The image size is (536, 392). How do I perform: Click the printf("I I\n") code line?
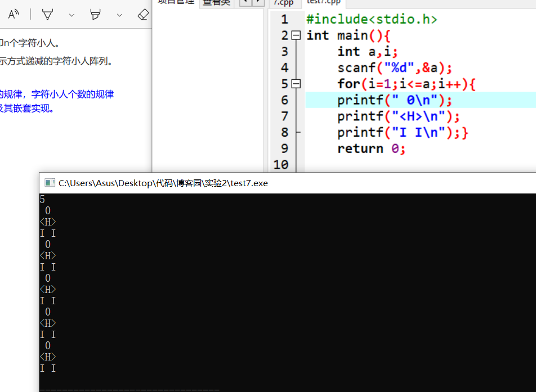(403, 132)
